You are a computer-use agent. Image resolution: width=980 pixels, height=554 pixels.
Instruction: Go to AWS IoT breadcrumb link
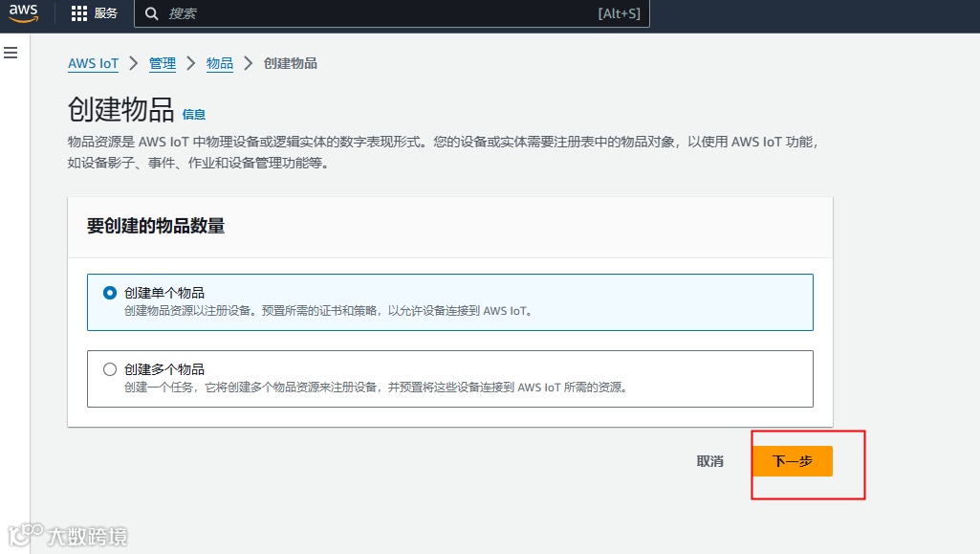point(93,63)
